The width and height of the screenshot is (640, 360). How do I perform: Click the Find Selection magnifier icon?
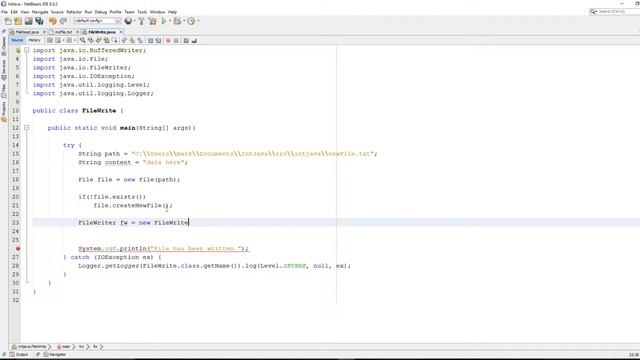pos(83,40)
